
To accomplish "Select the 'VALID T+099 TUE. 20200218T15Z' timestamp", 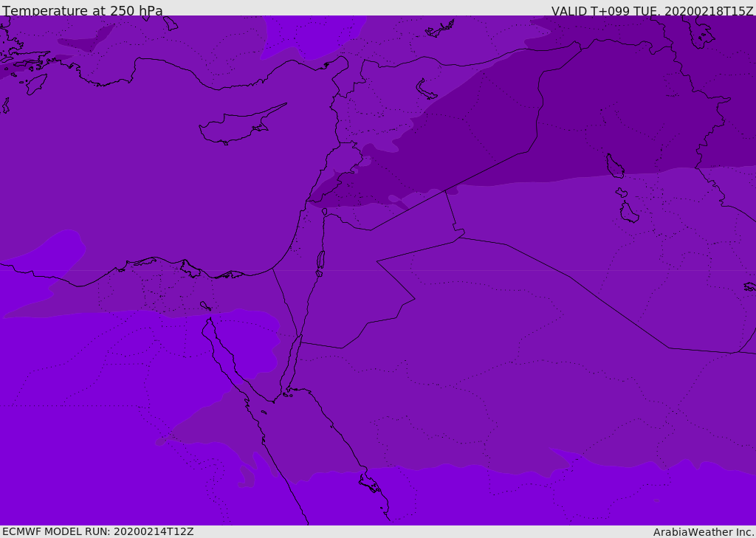I will (653, 10).
